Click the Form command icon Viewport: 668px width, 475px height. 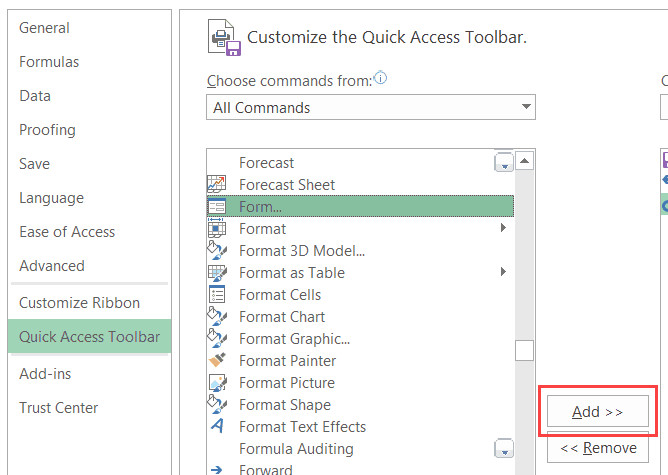click(x=217, y=207)
